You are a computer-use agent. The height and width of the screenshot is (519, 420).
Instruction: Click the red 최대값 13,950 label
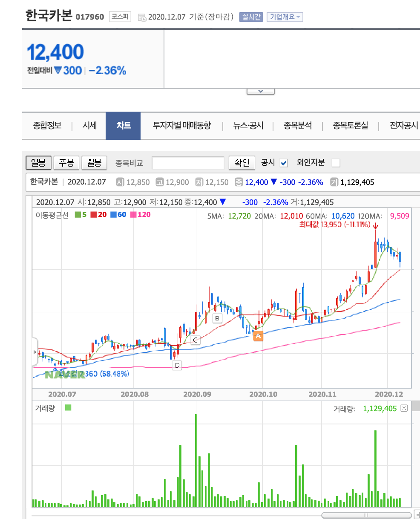335,225
